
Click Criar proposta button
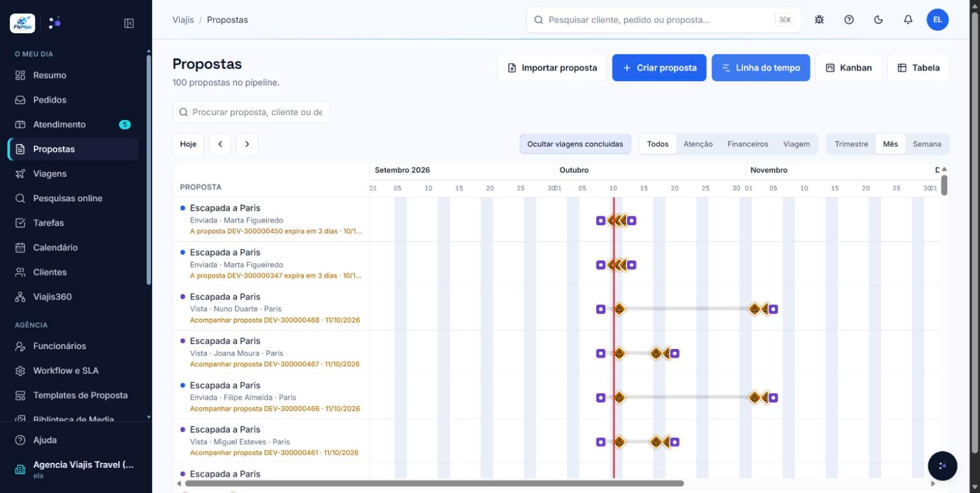(x=659, y=67)
